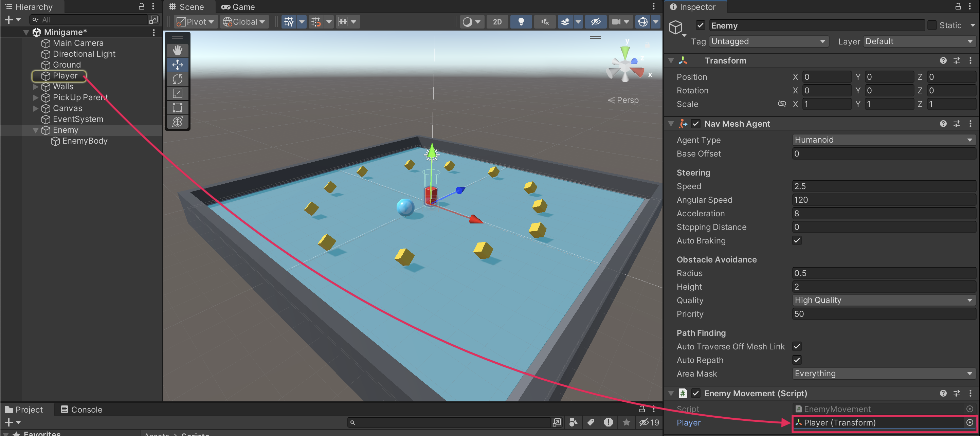Screen dimensions: 980x436
Task: Select the Rotate tool in scene toolbar
Action: 177,79
